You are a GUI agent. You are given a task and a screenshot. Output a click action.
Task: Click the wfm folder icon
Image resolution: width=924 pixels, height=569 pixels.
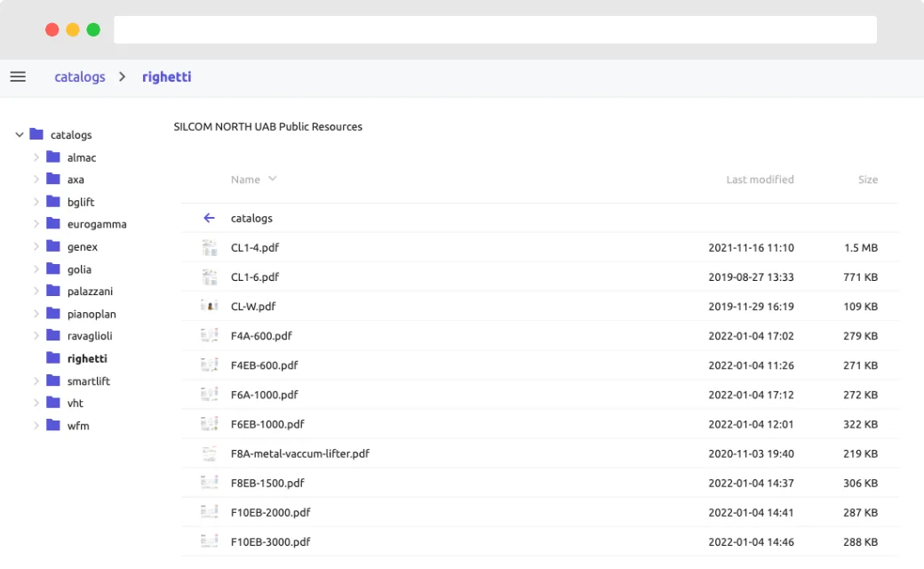click(x=53, y=426)
